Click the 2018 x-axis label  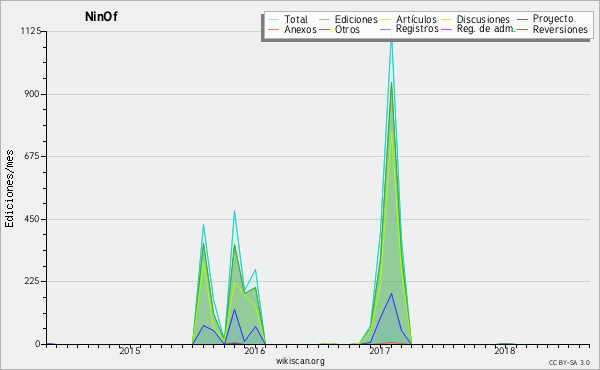click(x=504, y=351)
